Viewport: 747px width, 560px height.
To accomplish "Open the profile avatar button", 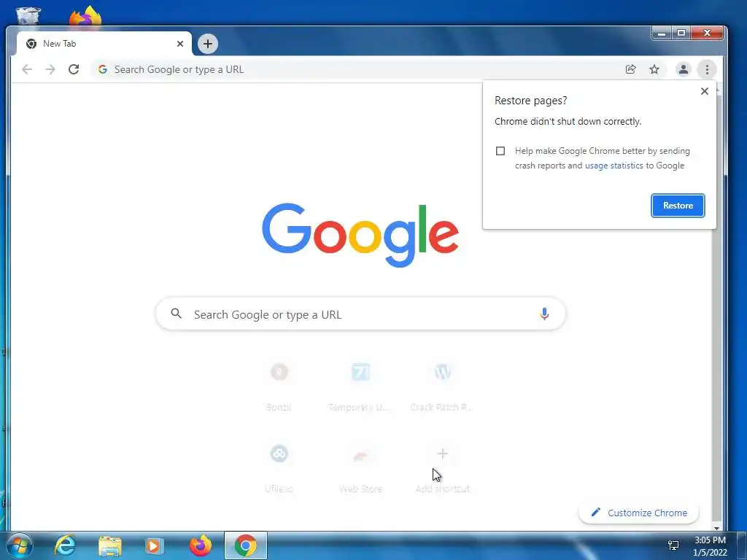I will 683,69.
